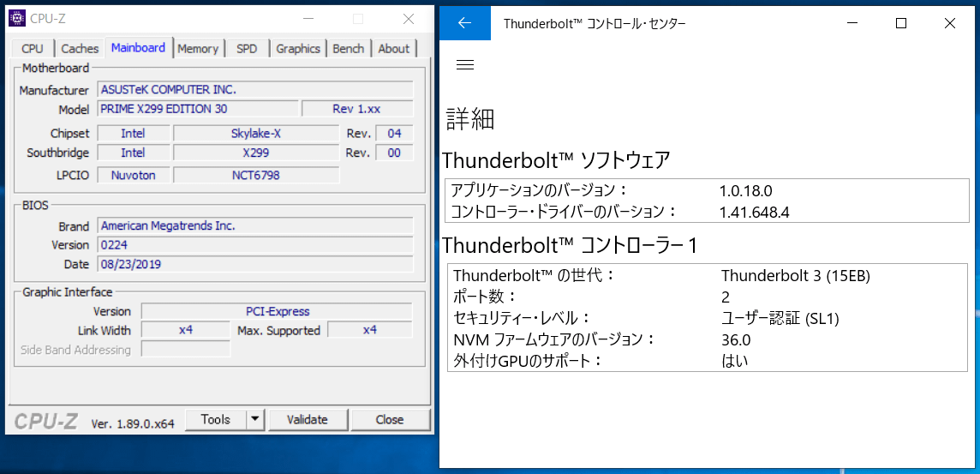
Task: Click the Validate button
Action: click(308, 420)
